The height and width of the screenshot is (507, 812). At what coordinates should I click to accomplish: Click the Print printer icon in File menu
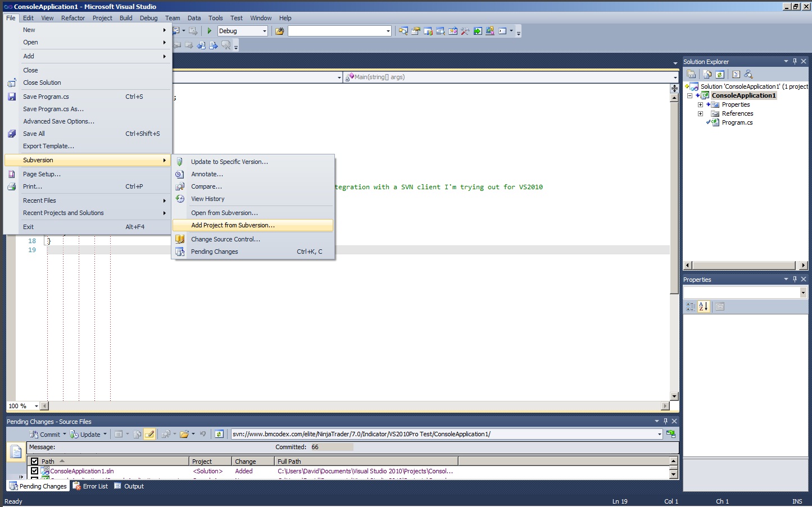tap(11, 186)
